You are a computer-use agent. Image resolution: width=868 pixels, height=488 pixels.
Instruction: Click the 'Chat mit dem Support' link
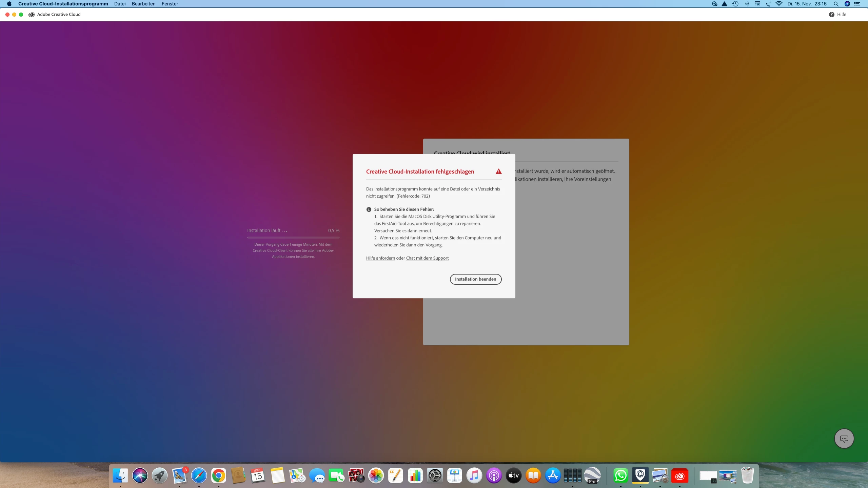click(x=427, y=258)
